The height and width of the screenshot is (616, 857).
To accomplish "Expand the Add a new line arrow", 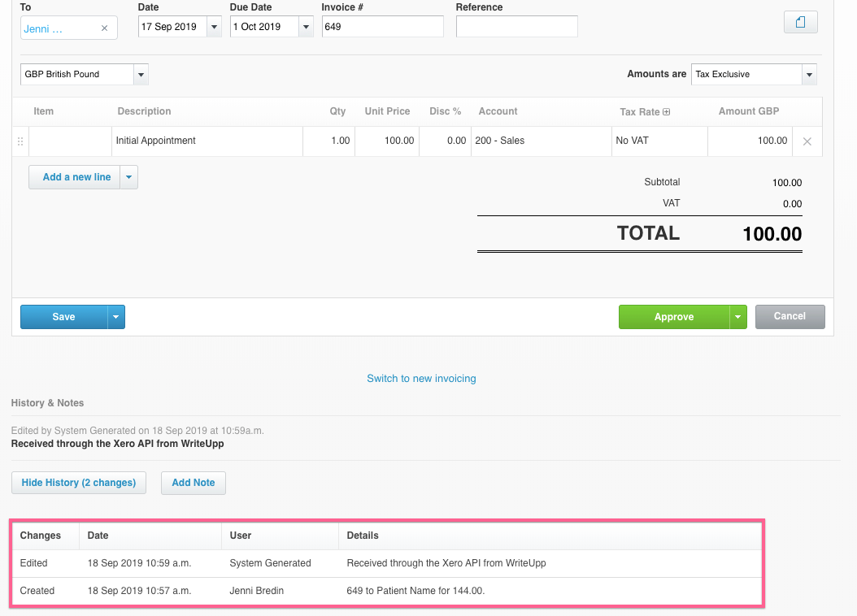I will pyautogui.click(x=128, y=177).
